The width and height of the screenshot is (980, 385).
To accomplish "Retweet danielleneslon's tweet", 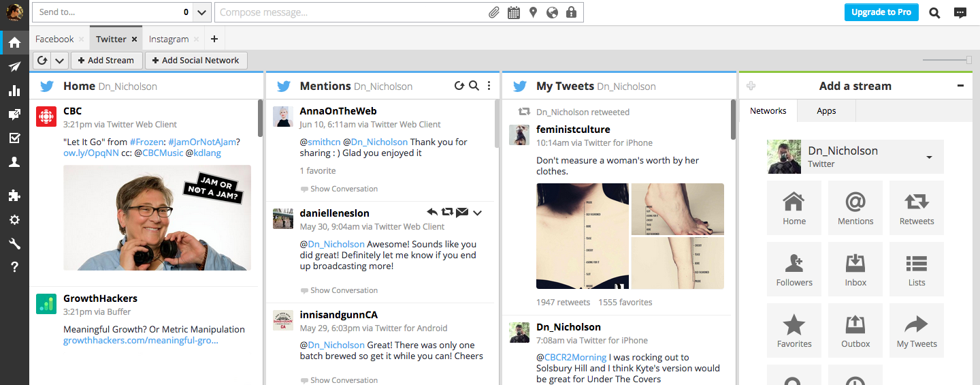I will click(x=447, y=213).
